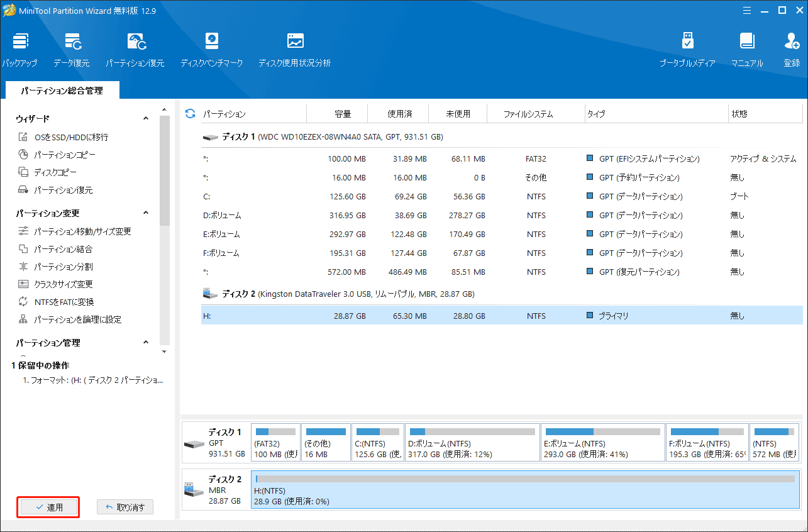This screenshot has height=532, width=808.
Task: Select ディスク 2 Kingston header row
Action: tap(502, 294)
